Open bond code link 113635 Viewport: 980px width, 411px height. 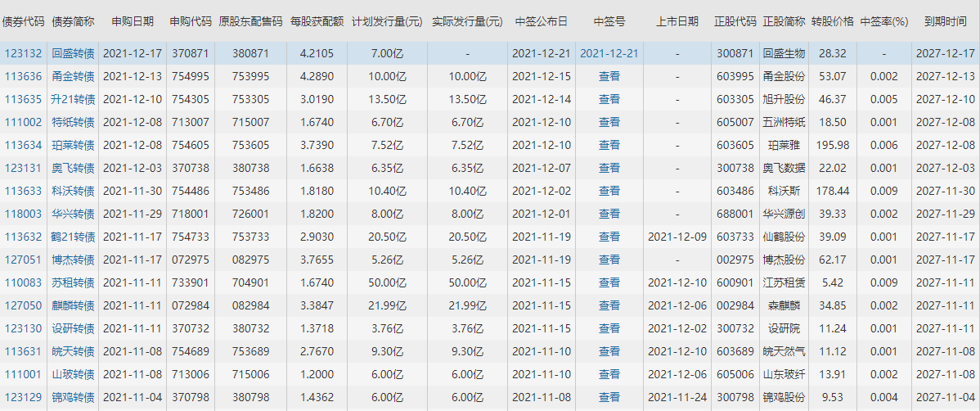pos(23,99)
